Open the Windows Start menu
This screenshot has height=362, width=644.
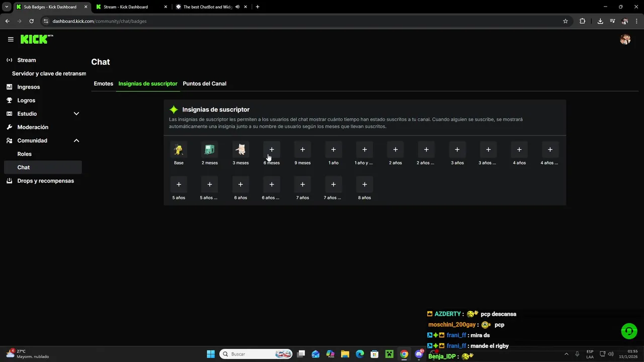click(210, 354)
